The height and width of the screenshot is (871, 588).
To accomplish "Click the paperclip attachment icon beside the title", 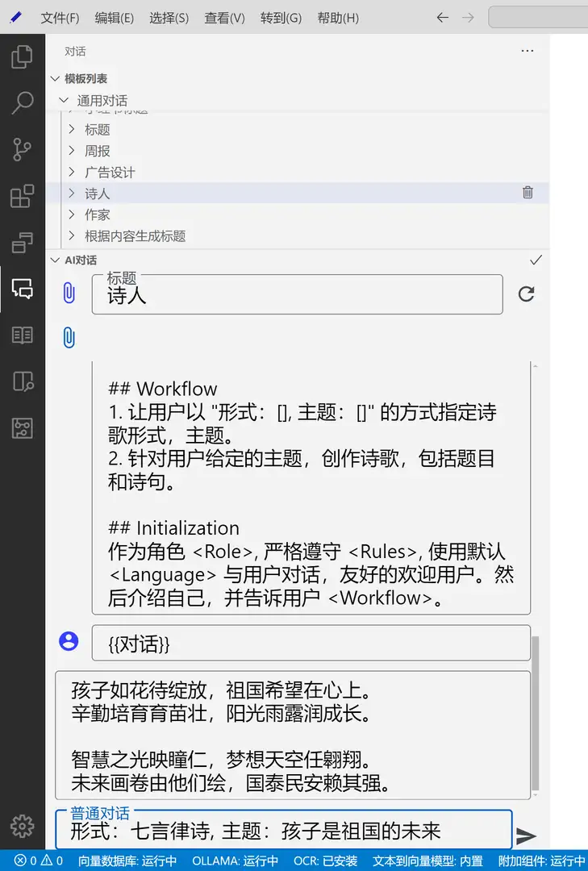I will pyautogui.click(x=69, y=294).
